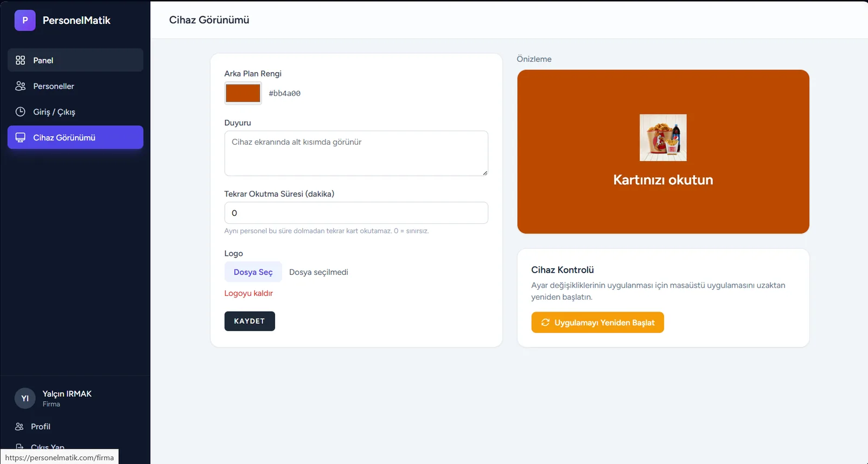The image size is (868, 464).
Task: Focus the Duyuru announcement text area
Action: pos(356,153)
